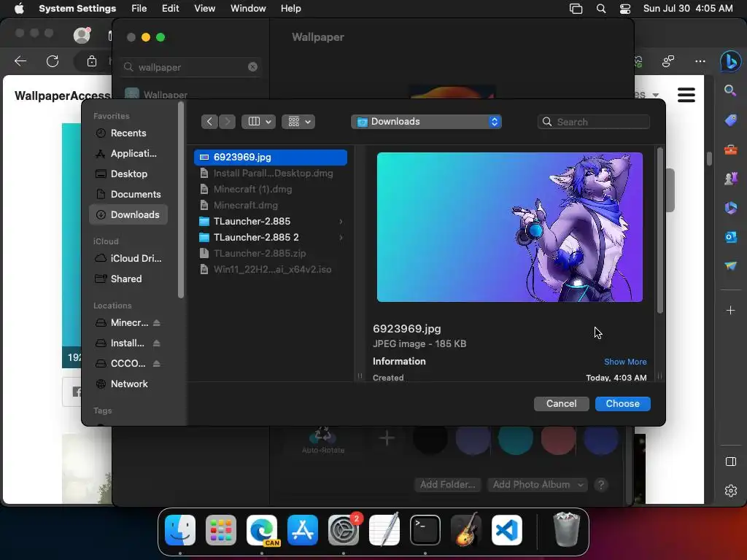Click the 6923969.jpg preview image
Screen dimensions: 747x560
pyautogui.click(x=510, y=227)
